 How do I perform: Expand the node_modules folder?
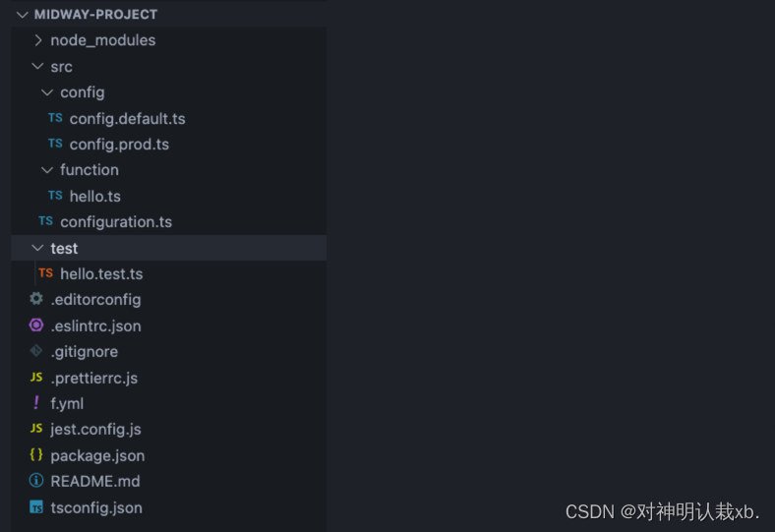pos(38,40)
